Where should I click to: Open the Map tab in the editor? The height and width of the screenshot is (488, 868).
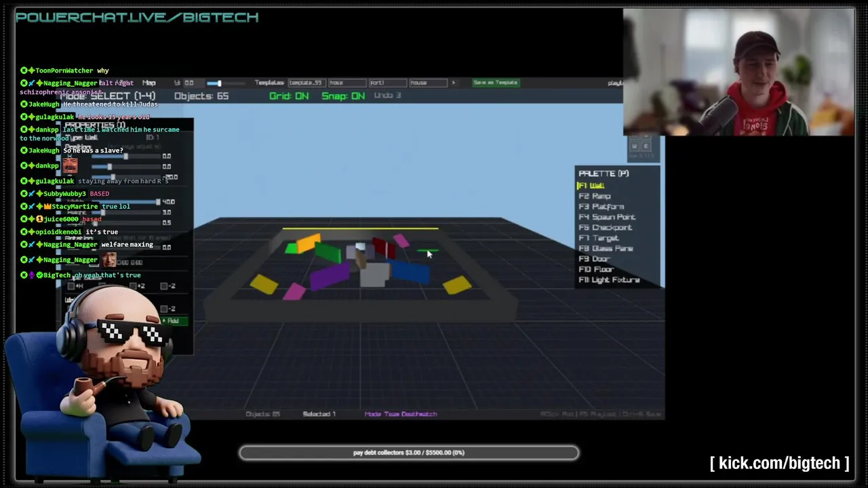coord(149,83)
